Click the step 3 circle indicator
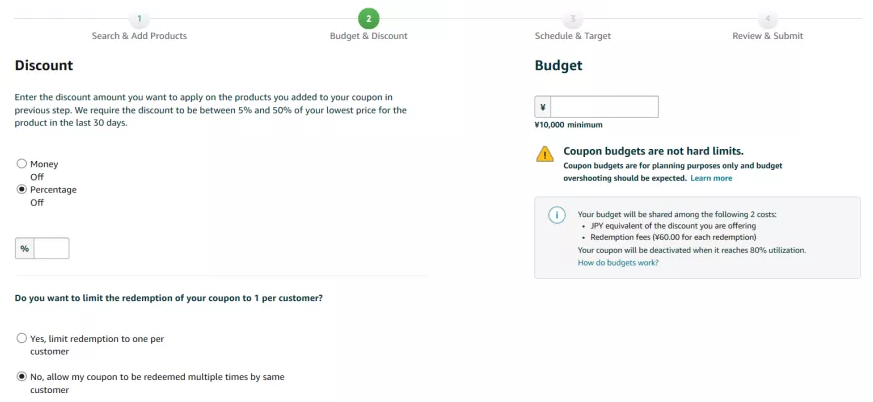Image resolution: width=873 pixels, height=402 pixels. pyautogui.click(x=572, y=19)
